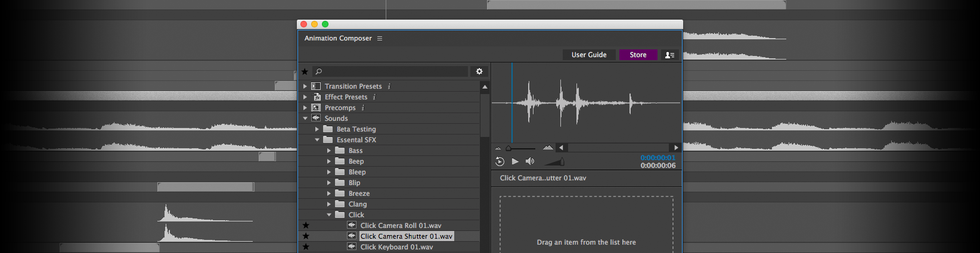Collapse the Sounds category
980x253 pixels.
click(305, 118)
